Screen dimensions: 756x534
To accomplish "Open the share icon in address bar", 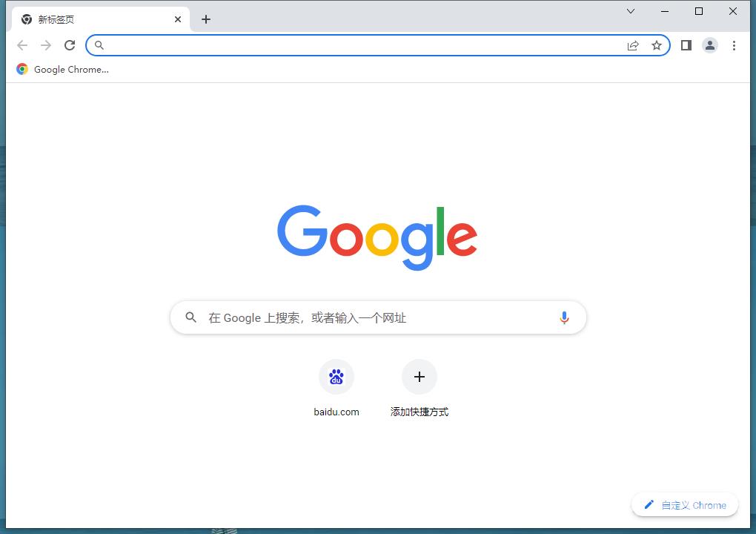I will 633,45.
